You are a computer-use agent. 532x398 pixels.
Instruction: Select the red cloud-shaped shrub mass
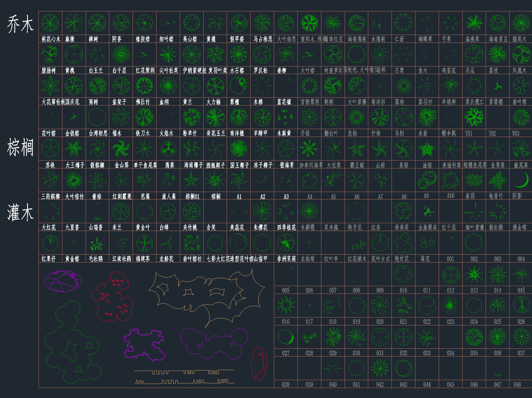click(112, 296)
